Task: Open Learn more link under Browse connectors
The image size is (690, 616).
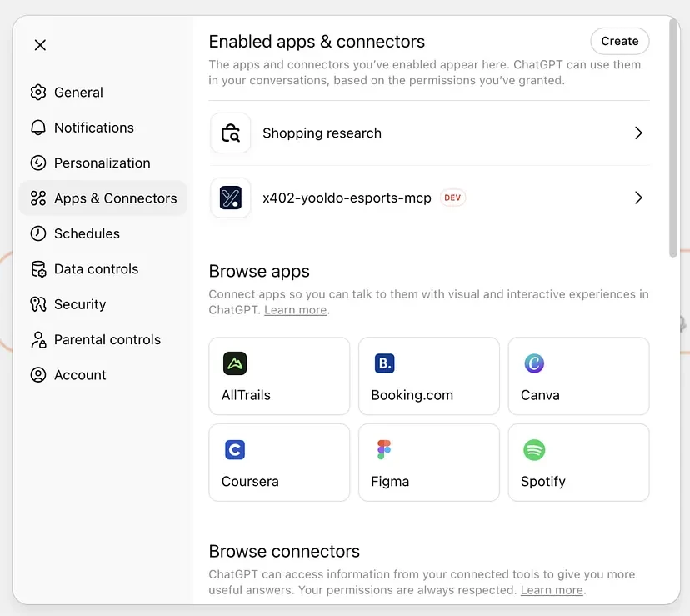Action: point(551,590)
